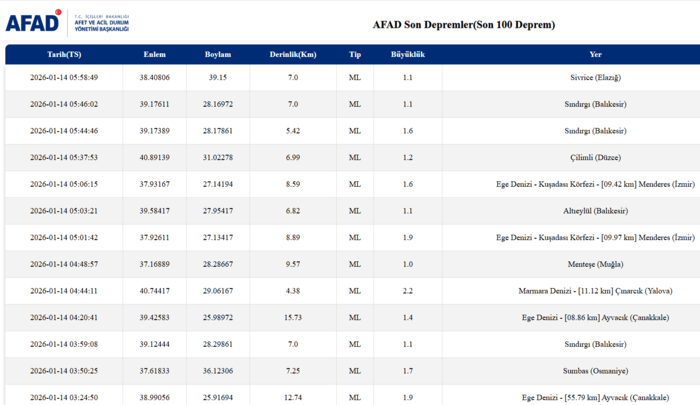
Task: Sort by Büyüklük column header
Action: click(408, 54)
